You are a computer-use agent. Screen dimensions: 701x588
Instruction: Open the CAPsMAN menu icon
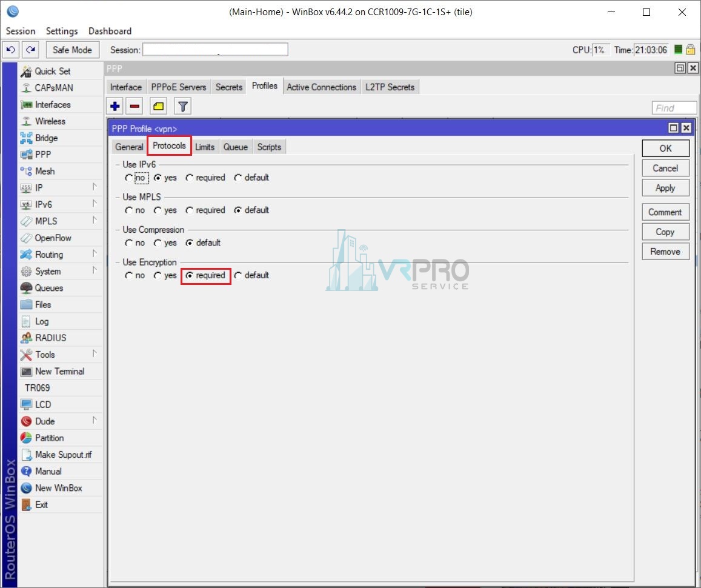pos(27,88)
